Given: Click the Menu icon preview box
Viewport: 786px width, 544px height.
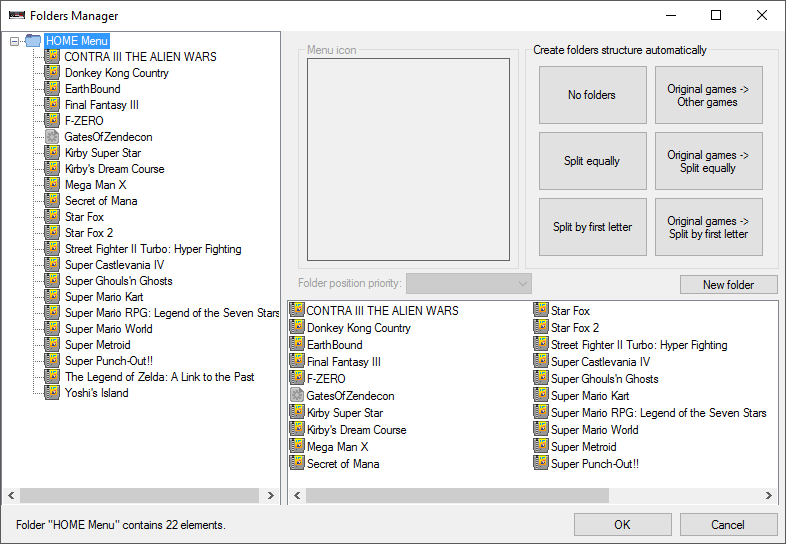Looking at the screenshot, I should click(409, 159).
